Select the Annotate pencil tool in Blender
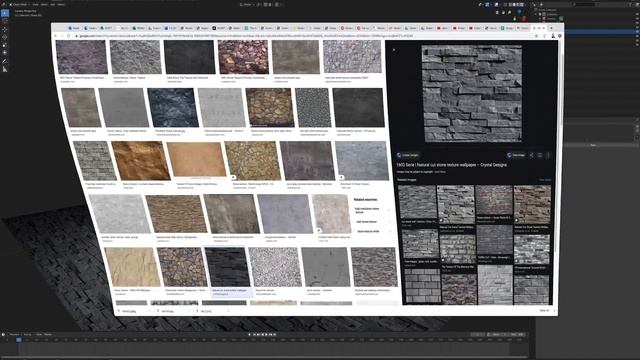 point(5,61)
